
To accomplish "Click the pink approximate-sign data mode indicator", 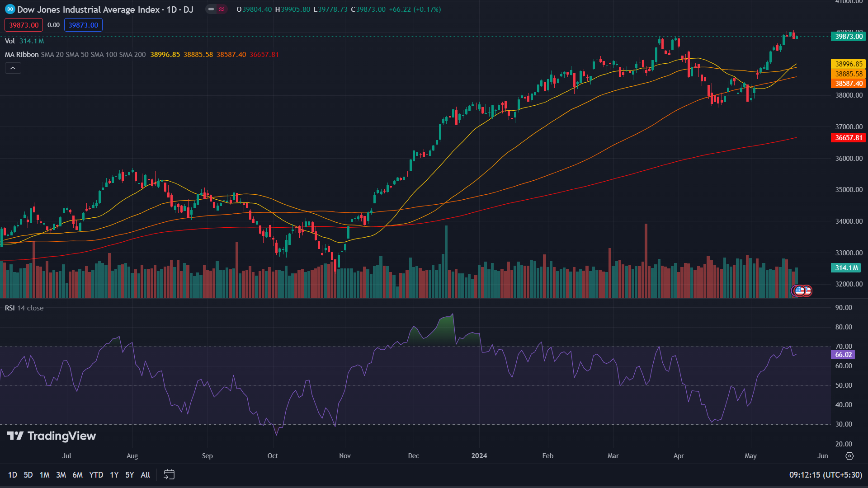I will tap(222, 9).
